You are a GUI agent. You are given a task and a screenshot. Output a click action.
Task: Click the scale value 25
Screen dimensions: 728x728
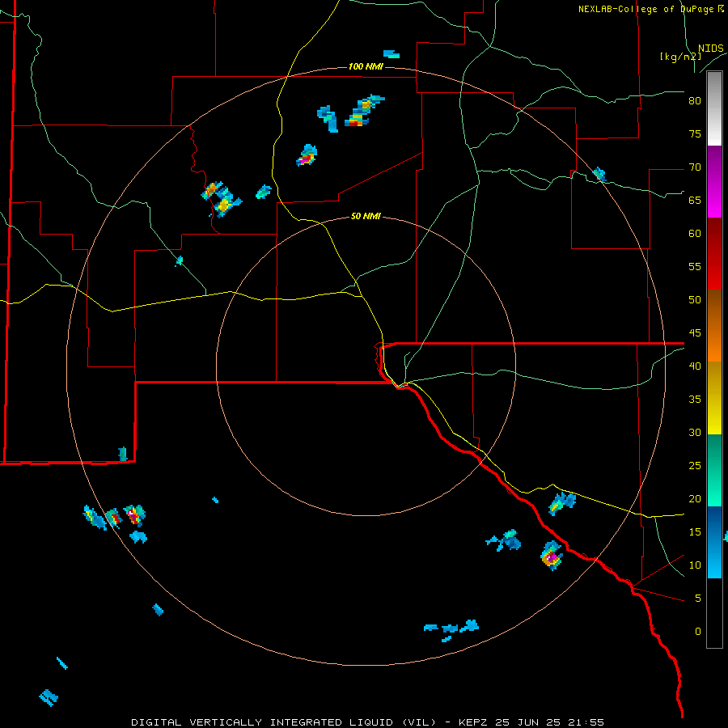click(695, 465)
